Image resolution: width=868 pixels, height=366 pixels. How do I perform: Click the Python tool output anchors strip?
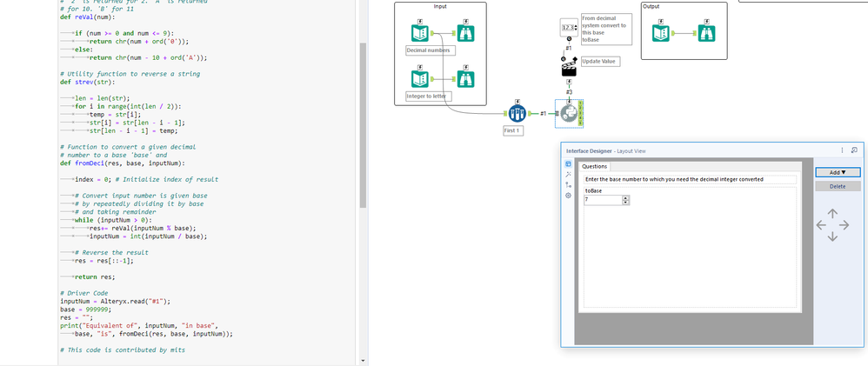coord(580,113)
